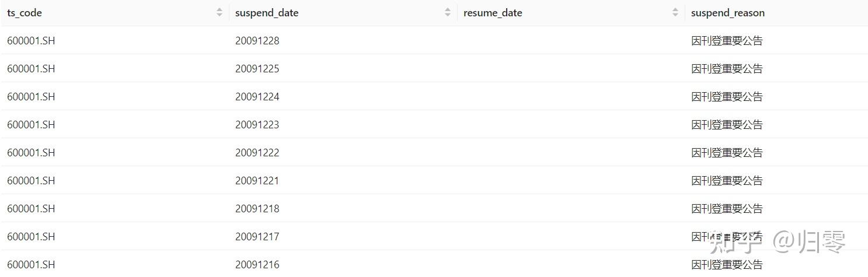Select the 20091218 date cell

click(257, 209)
